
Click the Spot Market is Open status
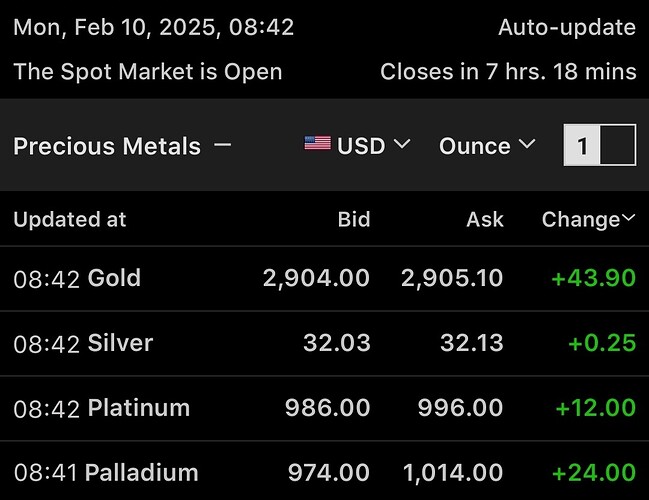click(148, 72)
